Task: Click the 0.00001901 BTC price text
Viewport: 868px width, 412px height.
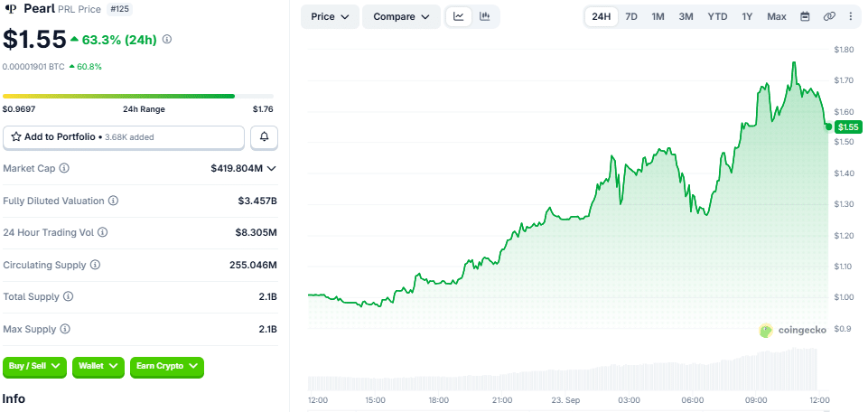Action: [x=33, y=67]
